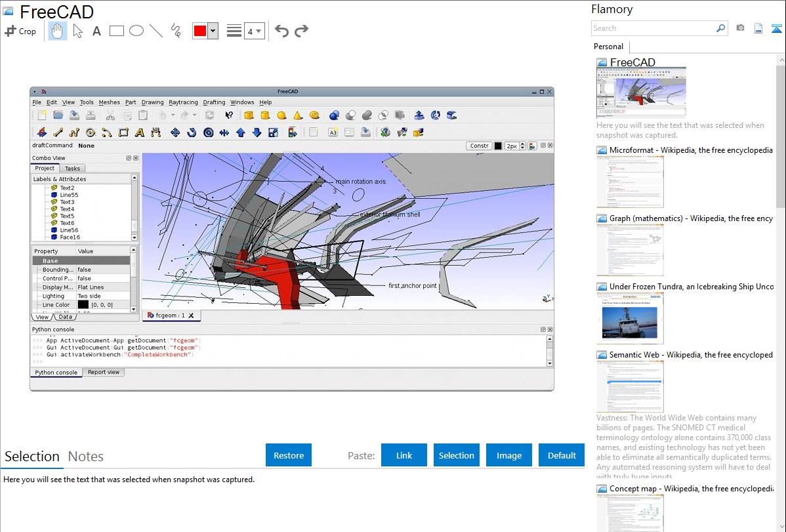This screenshot has height=532, width=786.
Task: Select the Draft text A tool
Action: (x=139, y=133)
